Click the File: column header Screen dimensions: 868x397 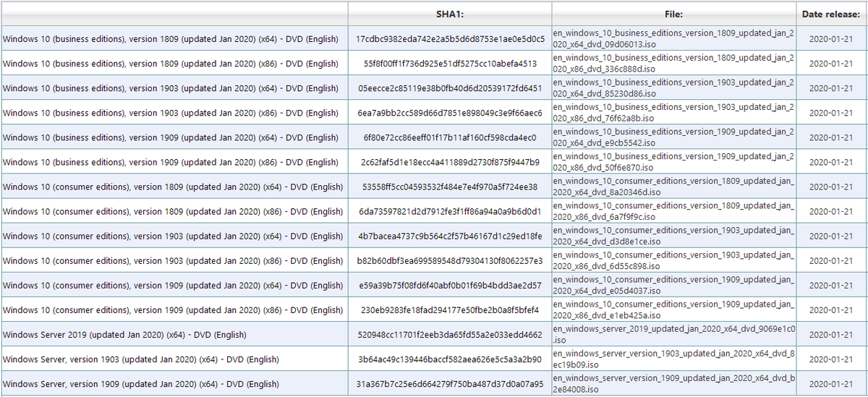coord(673,14)
